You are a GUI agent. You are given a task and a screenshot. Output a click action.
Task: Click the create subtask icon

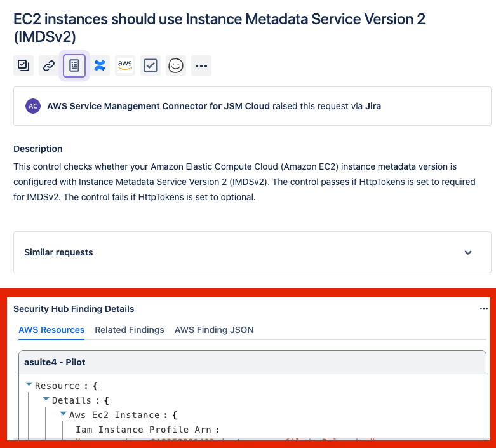coord(23,65)
